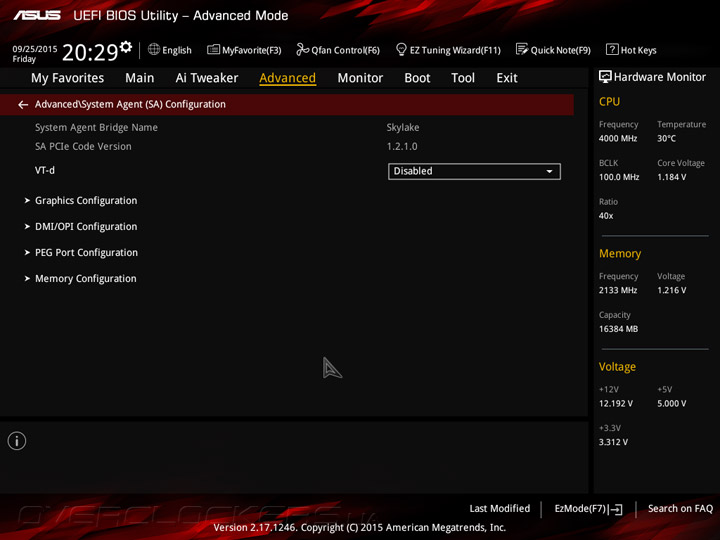
Task: Click System Agent Bridge Name row
Action: (96, 128)
